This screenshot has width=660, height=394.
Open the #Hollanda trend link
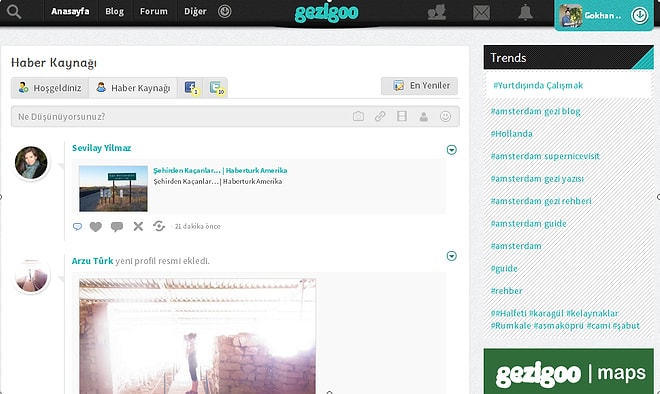pos(511,133)
